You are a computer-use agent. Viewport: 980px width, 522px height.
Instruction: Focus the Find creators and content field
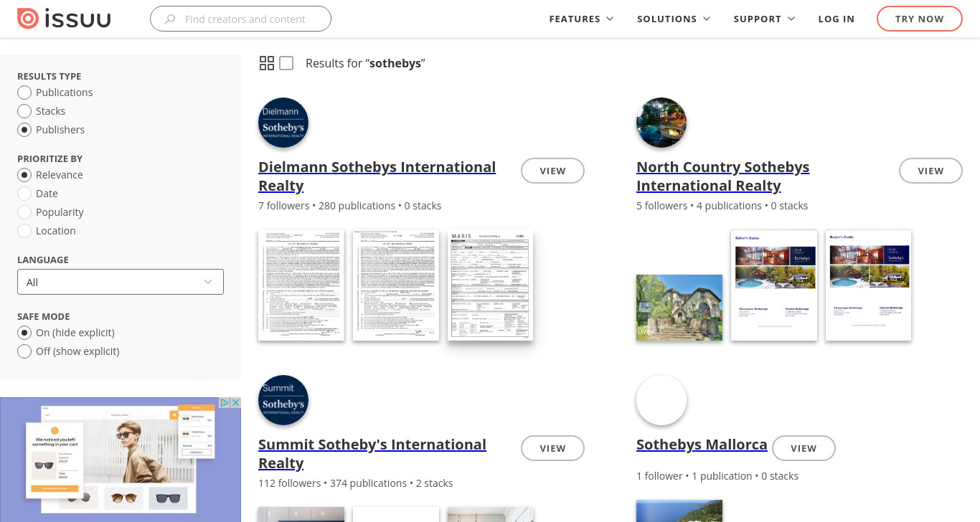(240, 19)
